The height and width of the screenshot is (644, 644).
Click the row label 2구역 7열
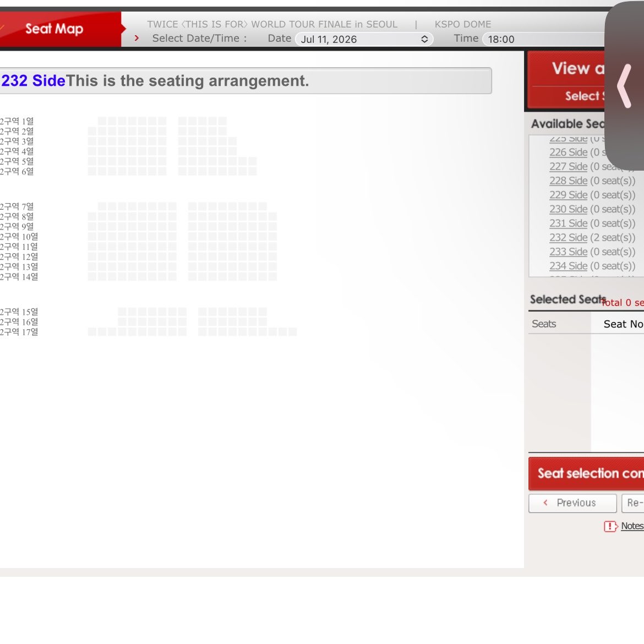(x=17, y=206)
